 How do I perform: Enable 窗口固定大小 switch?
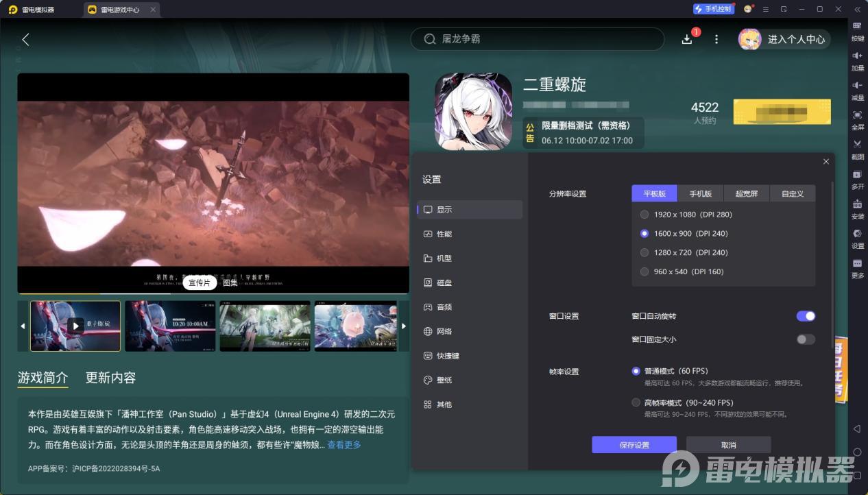pyautogui.click(x=806, y=339)
